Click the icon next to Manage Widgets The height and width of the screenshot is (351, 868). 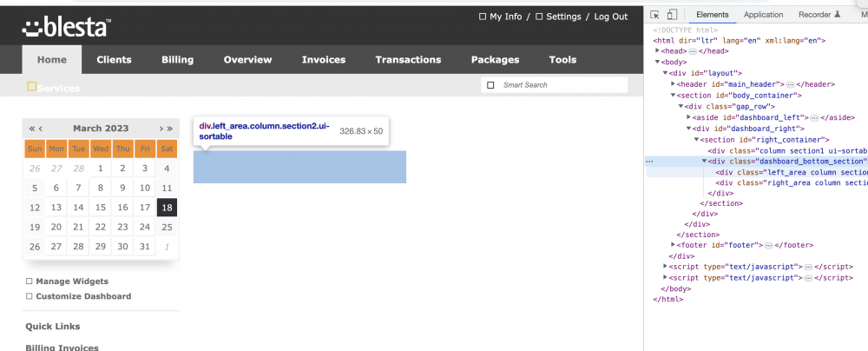click(x=30, y=281)
